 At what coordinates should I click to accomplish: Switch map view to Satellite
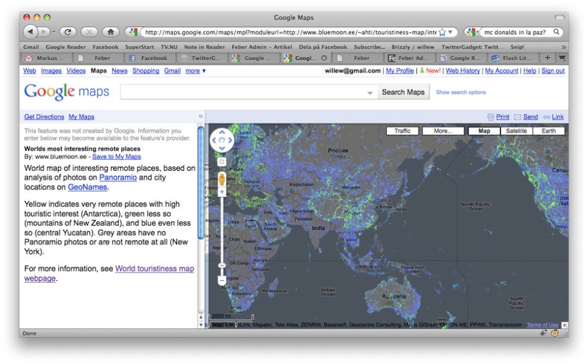tap(515, 131)
